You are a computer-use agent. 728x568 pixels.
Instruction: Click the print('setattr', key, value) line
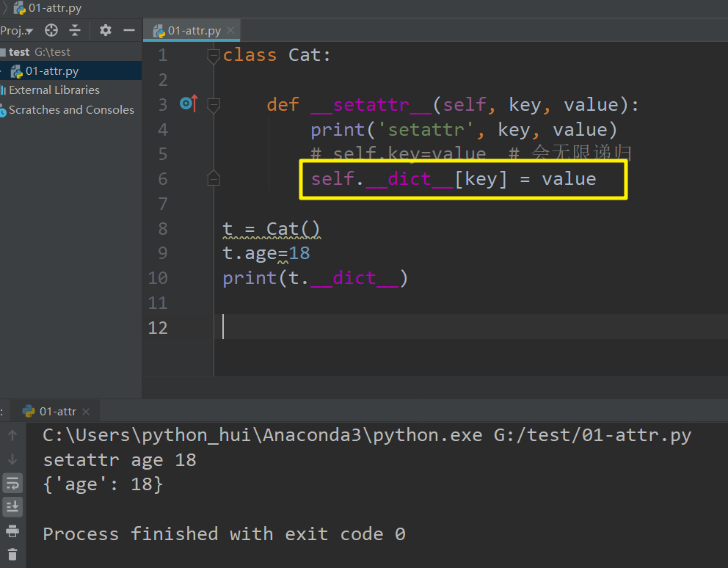(463, 130)
